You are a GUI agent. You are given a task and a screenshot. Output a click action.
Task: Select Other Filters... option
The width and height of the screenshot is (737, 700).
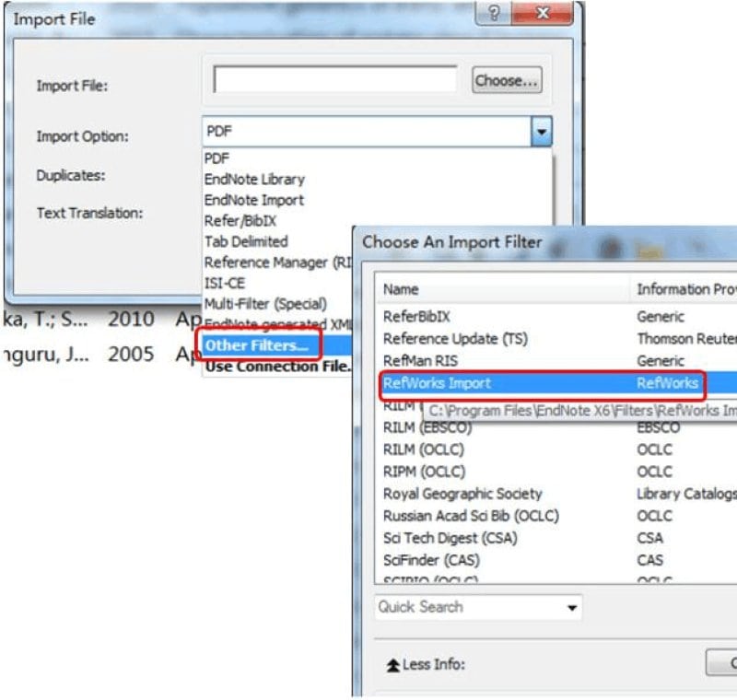click(257, 345)
